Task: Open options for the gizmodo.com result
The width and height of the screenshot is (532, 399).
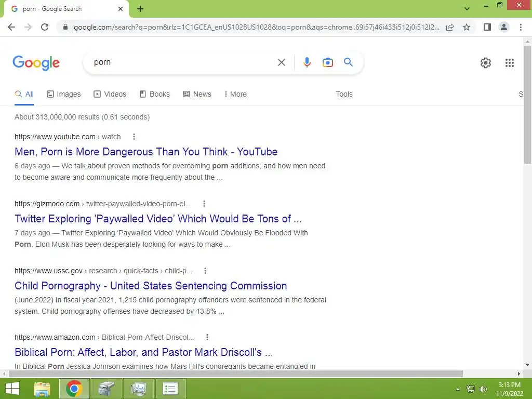Action: [204, 204]
